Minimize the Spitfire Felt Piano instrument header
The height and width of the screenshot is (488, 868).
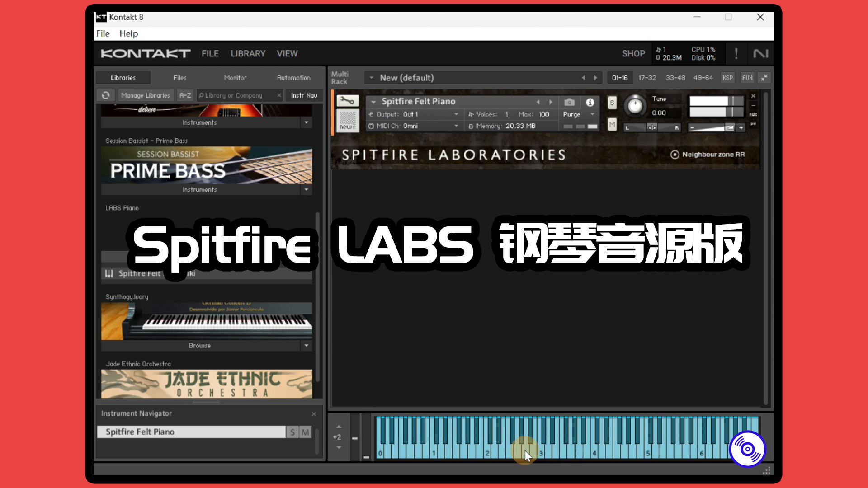[753, 105]
